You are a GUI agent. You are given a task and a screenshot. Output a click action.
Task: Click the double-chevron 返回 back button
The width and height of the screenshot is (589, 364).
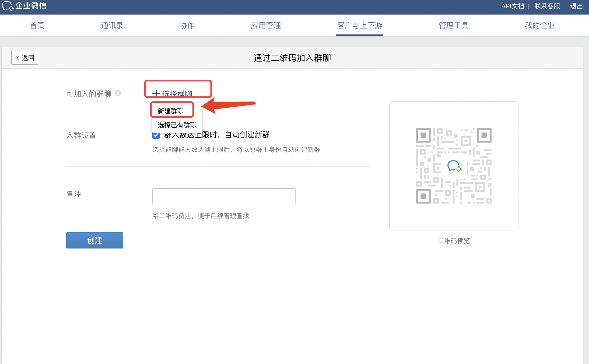coord(25,58)
